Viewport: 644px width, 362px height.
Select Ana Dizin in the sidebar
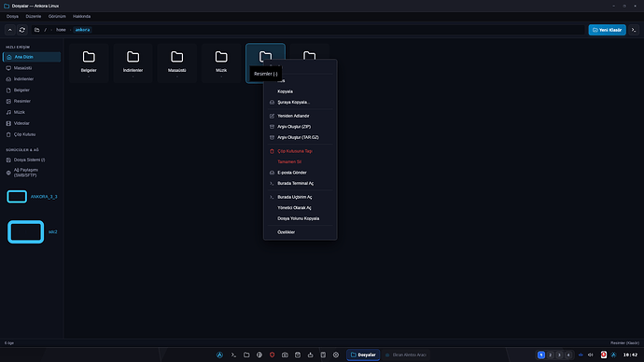tap(32, 57)
